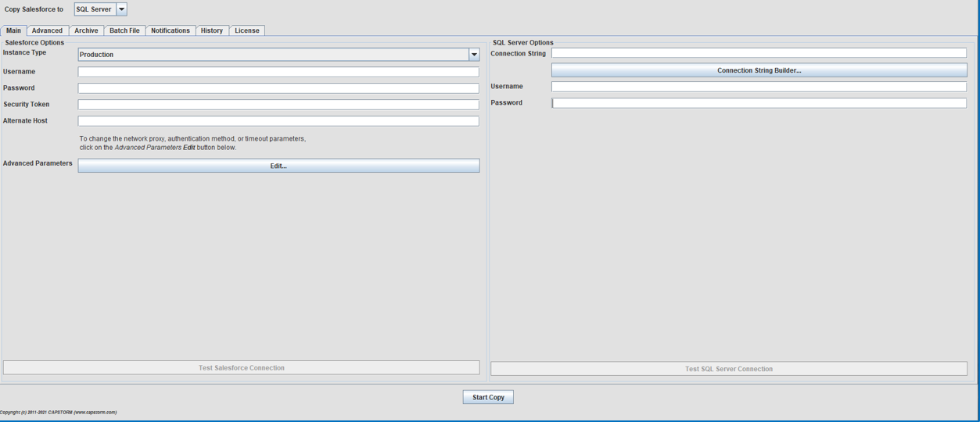The height and width of the screenshot is (422, 980).
Task: Click the Salesforce Options group title
Action: pos(34,42)
